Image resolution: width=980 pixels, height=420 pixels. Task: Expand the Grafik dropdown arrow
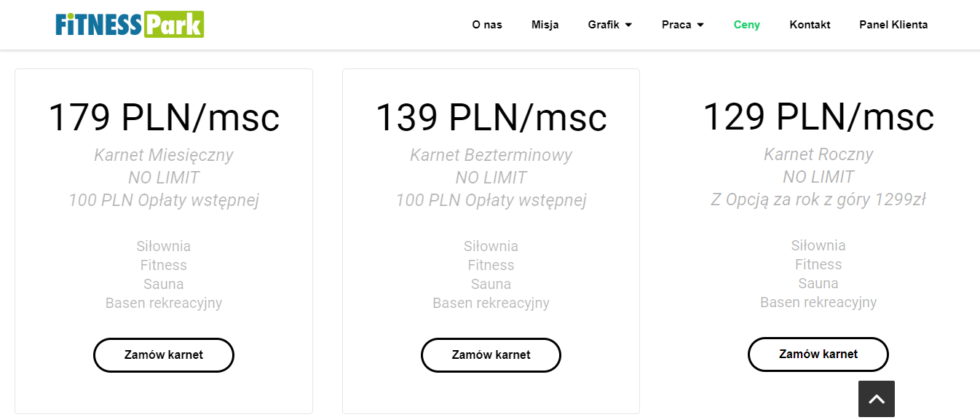(x=628, y=25)
